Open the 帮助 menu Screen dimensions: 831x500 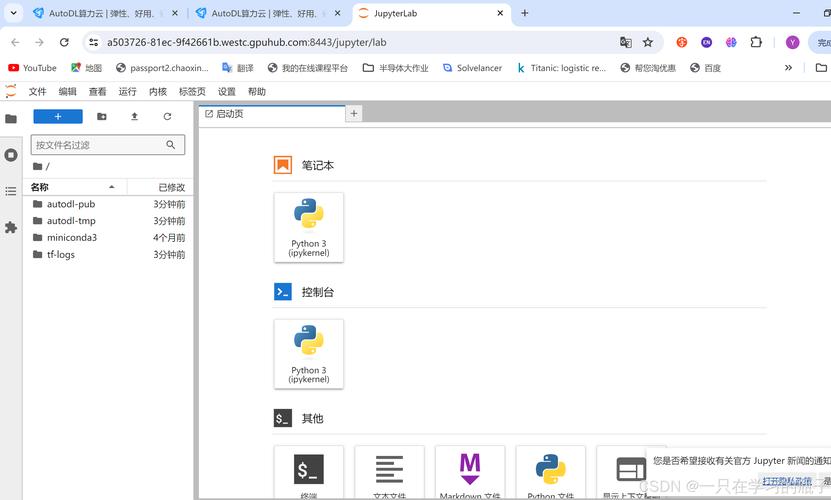(x=257, y=92)
